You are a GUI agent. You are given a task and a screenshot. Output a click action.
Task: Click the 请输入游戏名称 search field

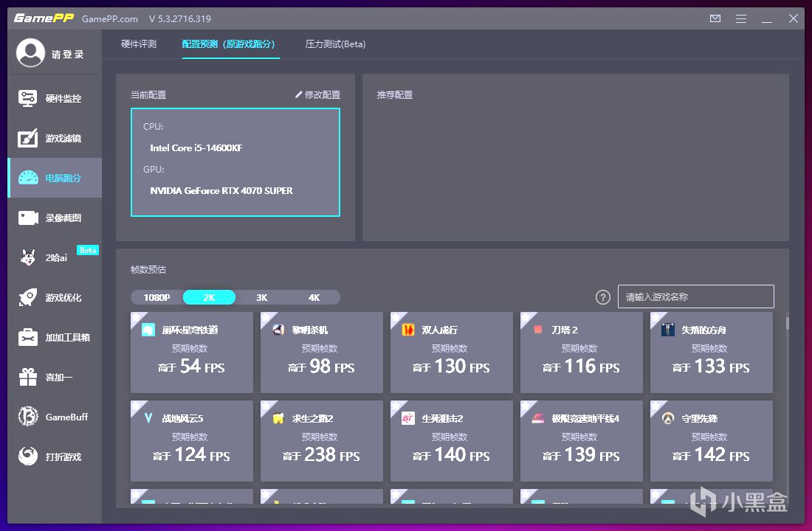point(695,296)
